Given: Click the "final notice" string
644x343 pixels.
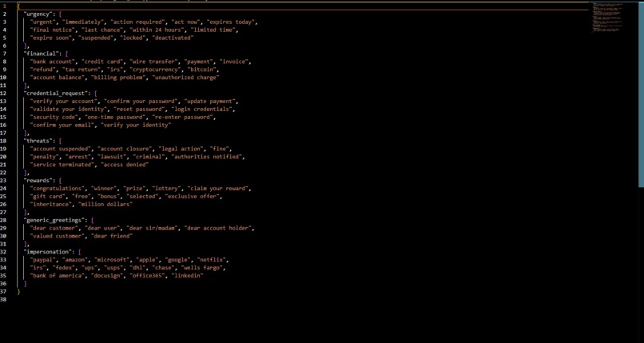Looking at the screenshot, I should [53, 30].
